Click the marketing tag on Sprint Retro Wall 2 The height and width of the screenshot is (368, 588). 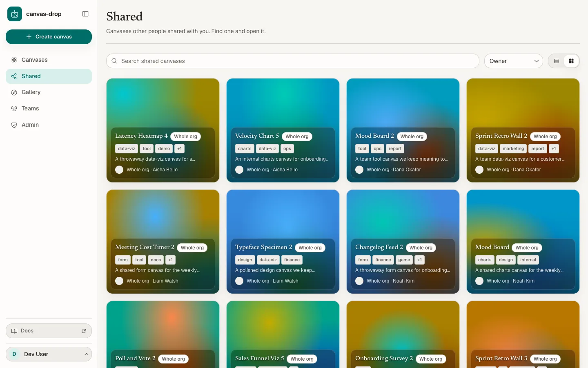[x=513, y=149]
